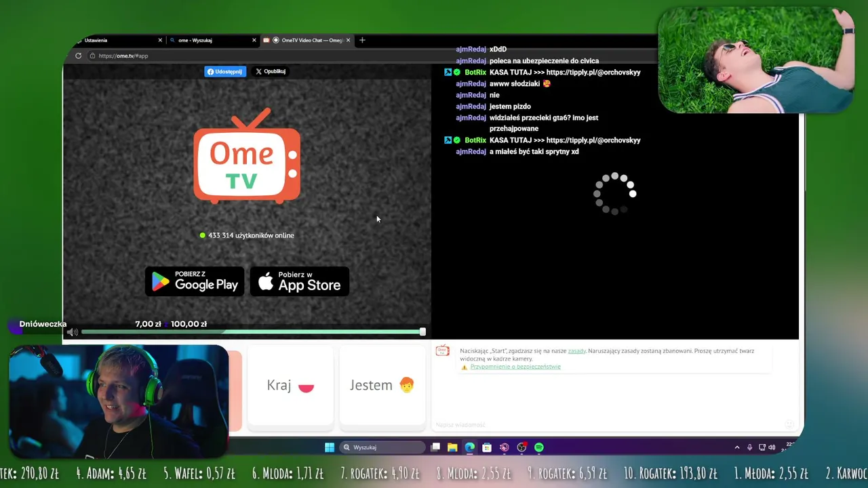The width and height of the screenshot is (868, 488).
Task: Click the microphone tray icon
Action: click(749, 447)
